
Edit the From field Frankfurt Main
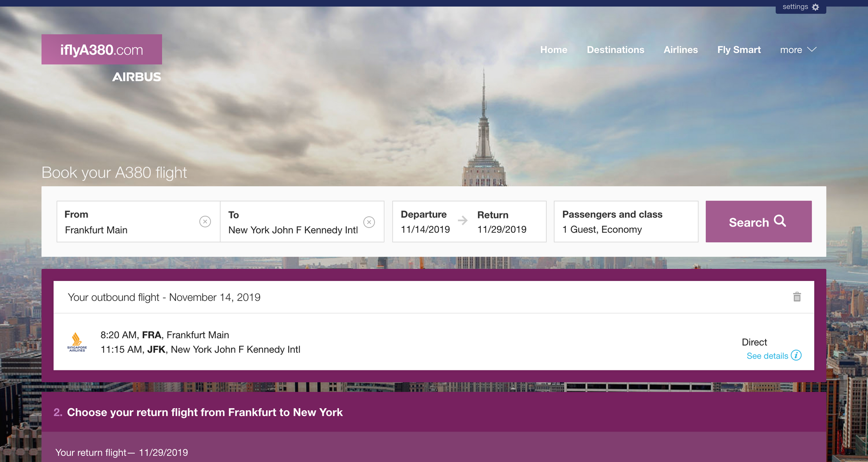126,230
